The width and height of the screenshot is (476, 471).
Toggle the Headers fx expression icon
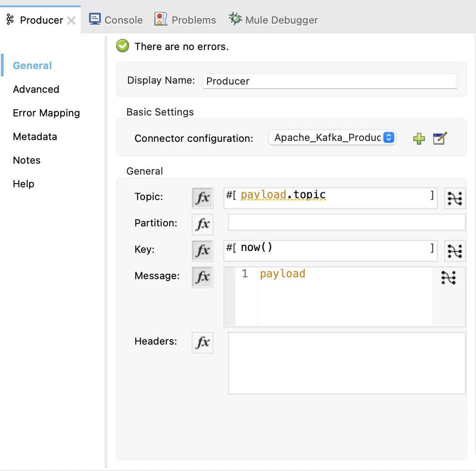202,343
